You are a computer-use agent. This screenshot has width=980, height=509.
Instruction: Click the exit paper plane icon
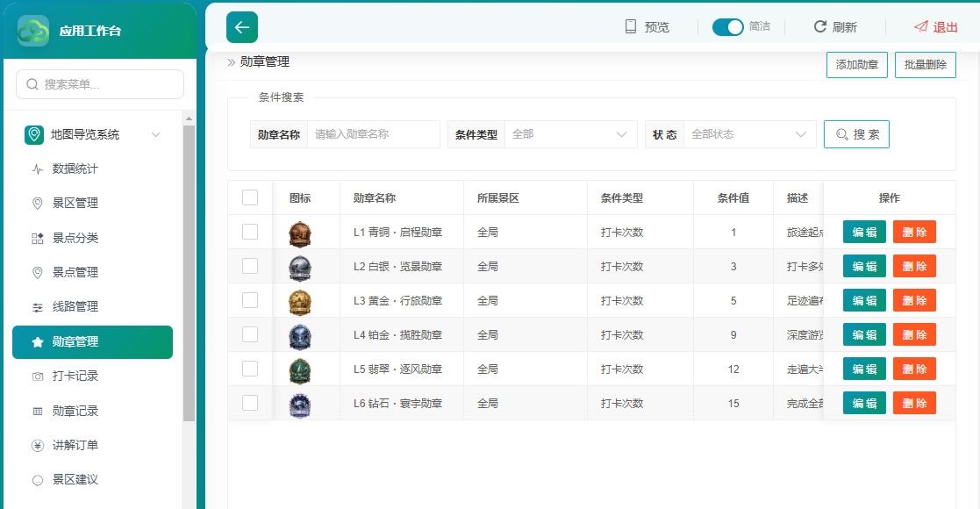click(920, 26)
